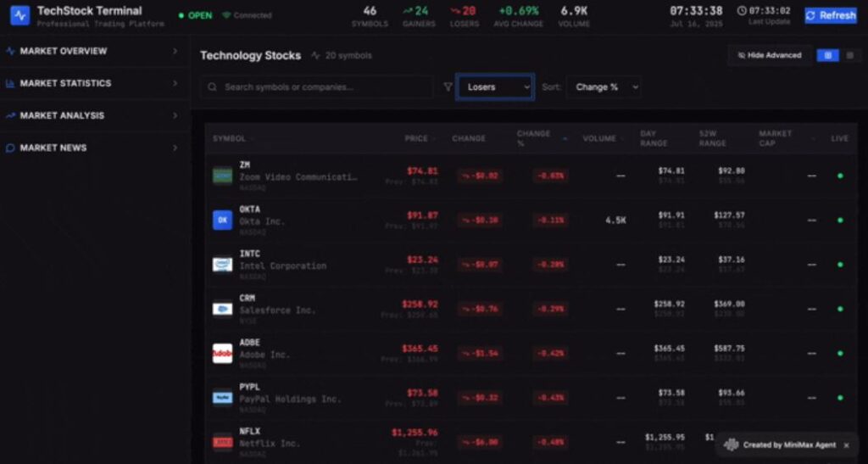868x464 pixels.
Task: Open the Losers filter dropdown
Action: click(495, 87)
